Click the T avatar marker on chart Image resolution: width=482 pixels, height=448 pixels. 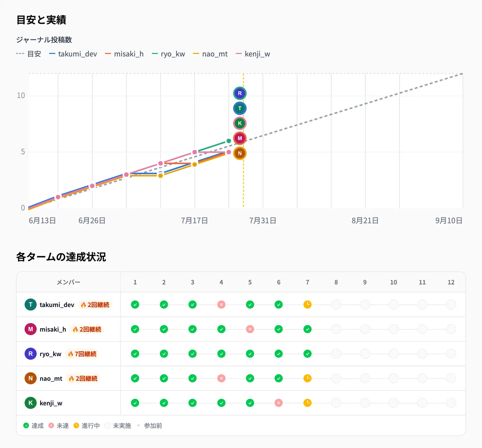coord(240,108)
